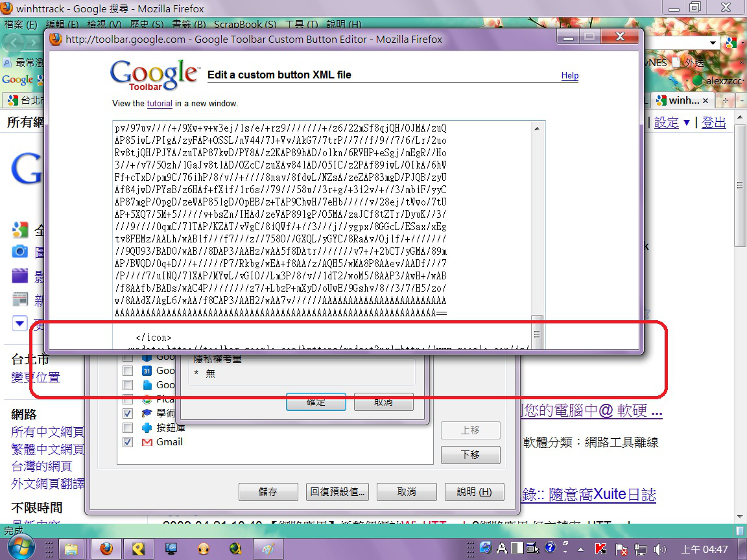
Task: Click the Google search engine icon in search bar
Action: click(x=731, y=42)
